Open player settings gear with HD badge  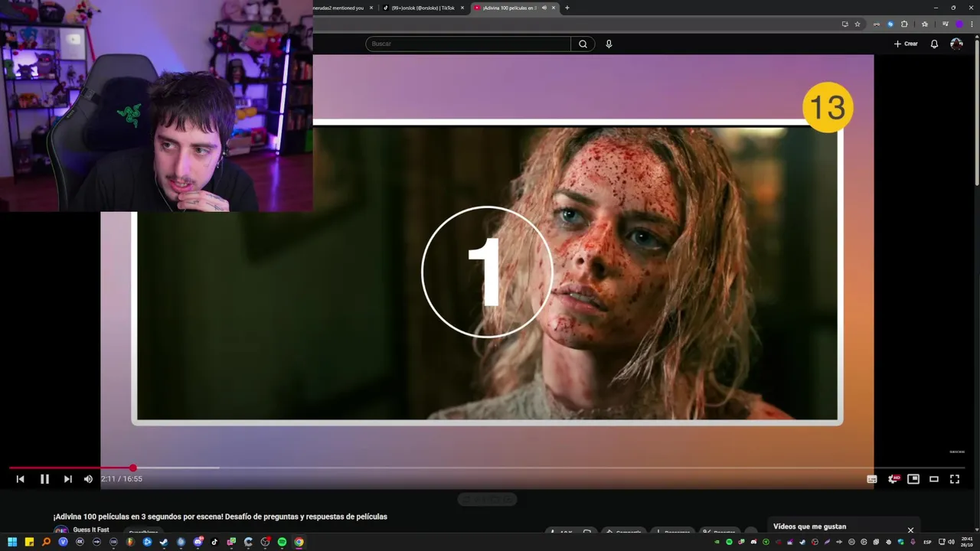[x=893, y=479]
